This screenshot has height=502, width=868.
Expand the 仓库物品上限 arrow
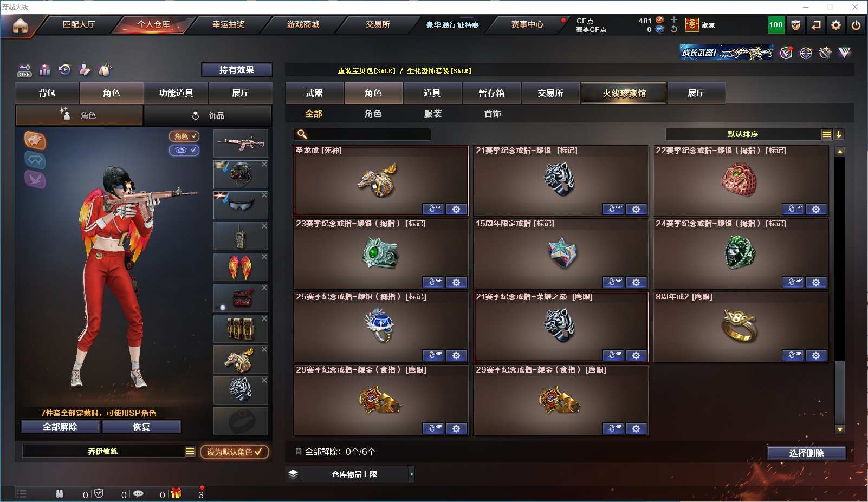point(412,474)
